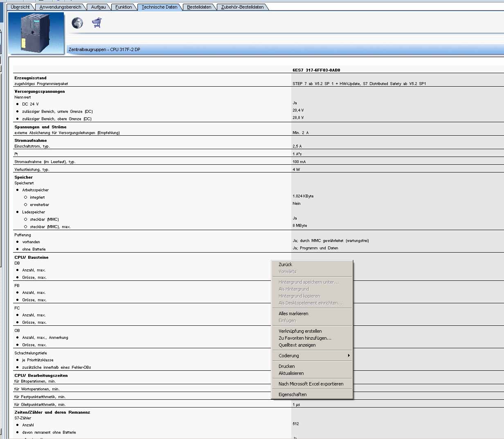Click the 'Spannungen und Ströme' heading

[x=40, y=127]
